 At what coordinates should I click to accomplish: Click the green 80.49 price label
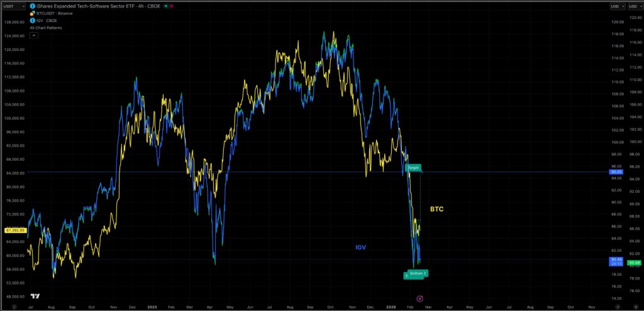tap(635, 263)
